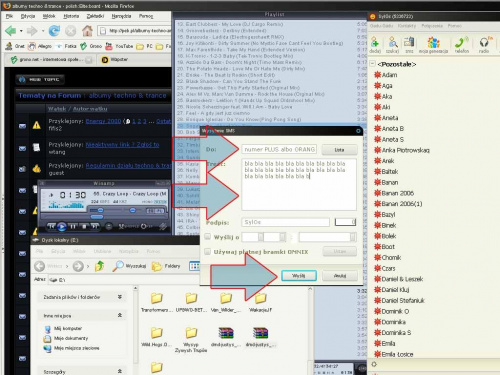Viewport: 500px width, 375px height.
Task: Switch to the grono.net Firefox tab
Action: point(50,59)
